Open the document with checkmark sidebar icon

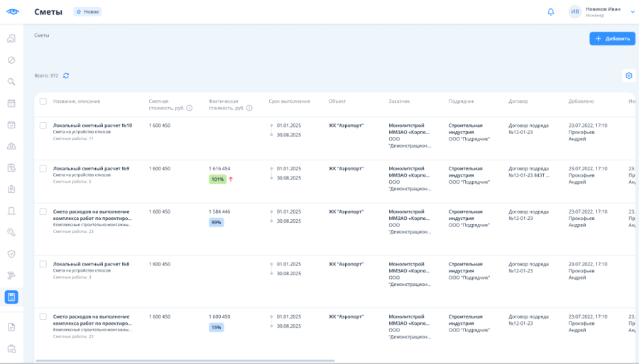[x=11, y=167]
